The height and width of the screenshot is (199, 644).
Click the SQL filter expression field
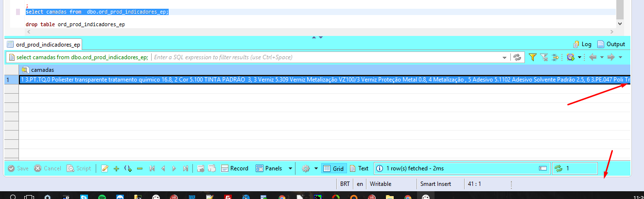pos(326,57)
